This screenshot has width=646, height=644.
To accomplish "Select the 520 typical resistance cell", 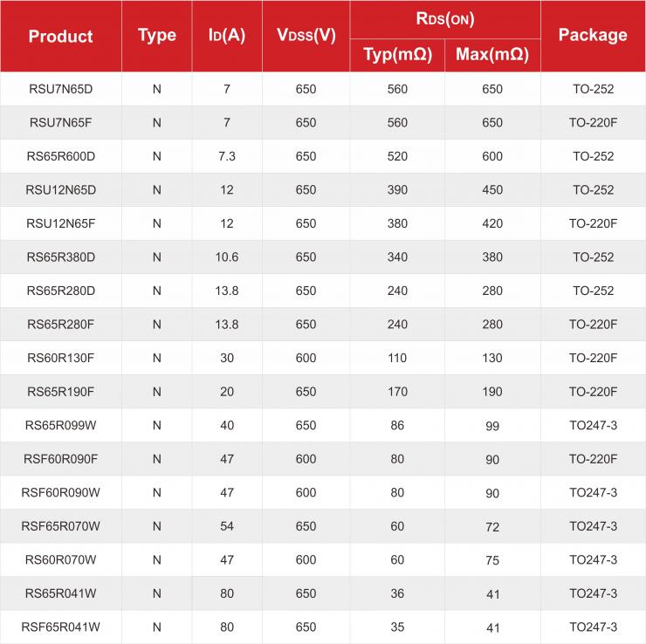I will pos(397,157).
